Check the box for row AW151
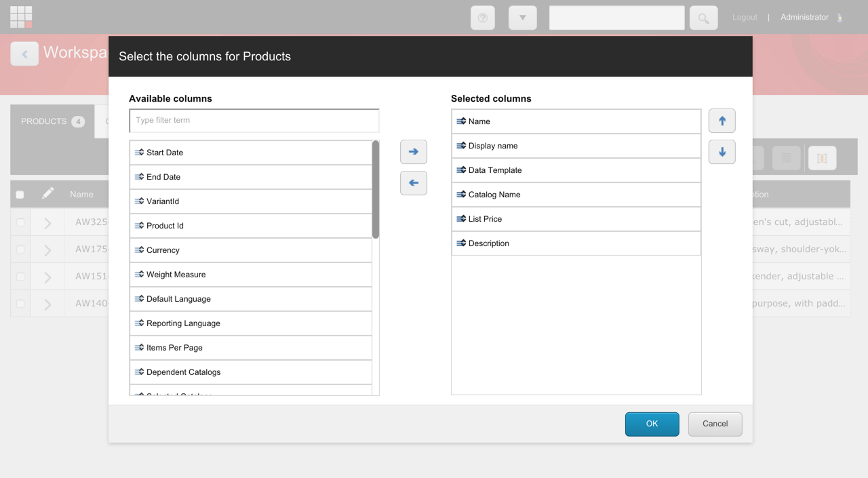 coord(20,277)
